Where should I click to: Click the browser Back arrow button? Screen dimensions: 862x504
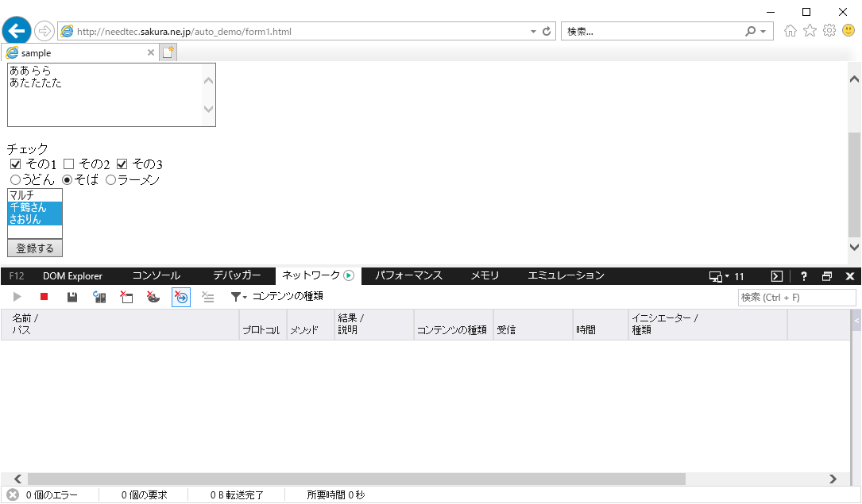click(17, 30)
